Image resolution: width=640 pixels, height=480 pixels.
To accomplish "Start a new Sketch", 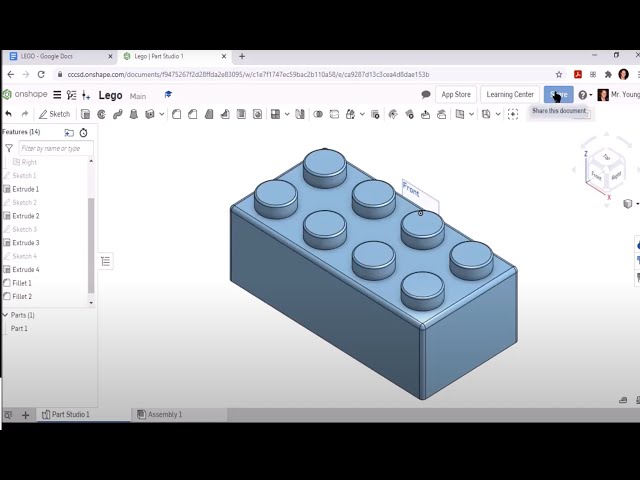I will tap(55, 114).
